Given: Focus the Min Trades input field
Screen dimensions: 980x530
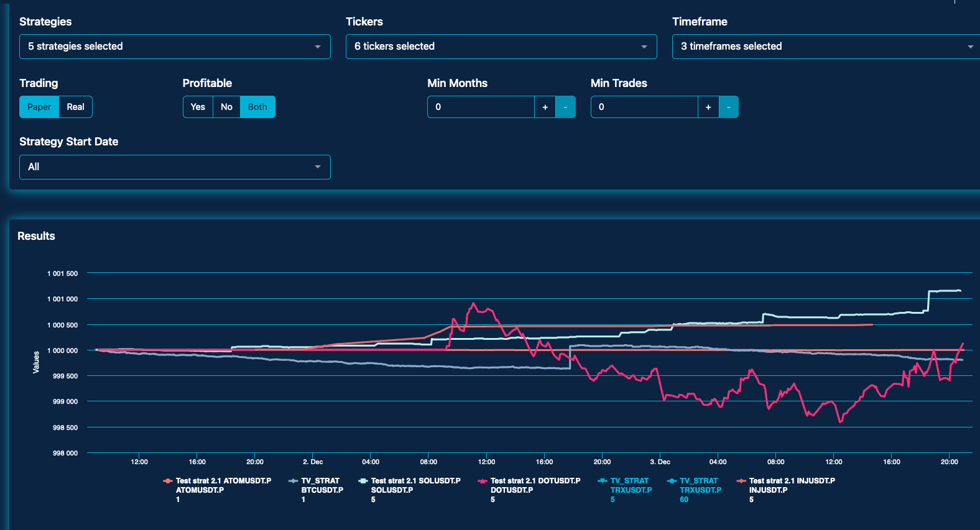Looking at the screenshot, I should click(644, 107).
